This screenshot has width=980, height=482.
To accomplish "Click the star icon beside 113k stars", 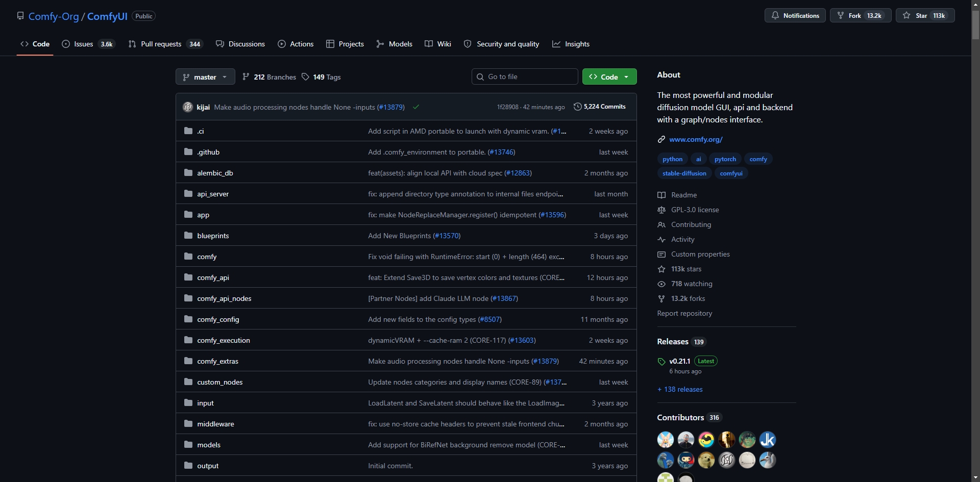I will (661, 269).
